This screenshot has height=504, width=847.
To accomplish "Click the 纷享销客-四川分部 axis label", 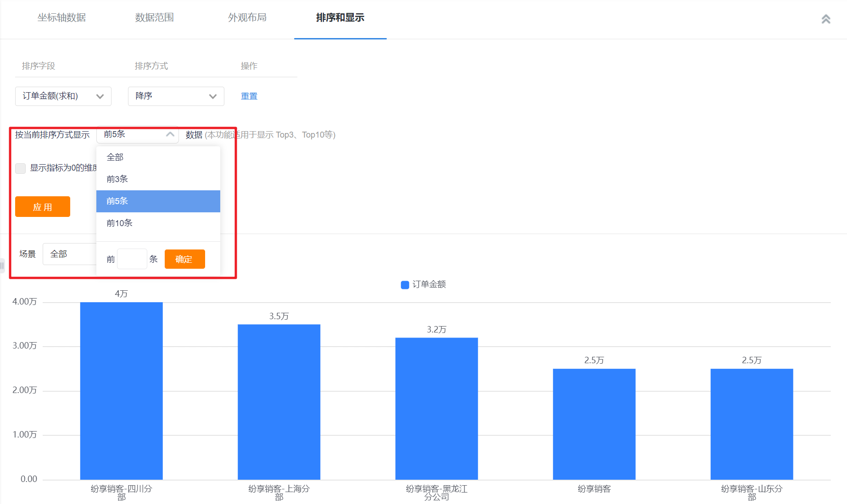I will point(122,493).
